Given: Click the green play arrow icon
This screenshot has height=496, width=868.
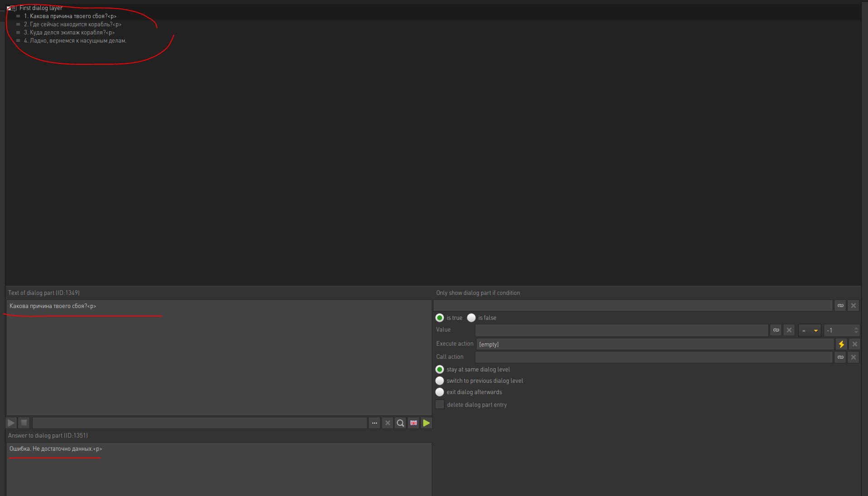Looking at the screenshot, I should (x=426, y=423).
